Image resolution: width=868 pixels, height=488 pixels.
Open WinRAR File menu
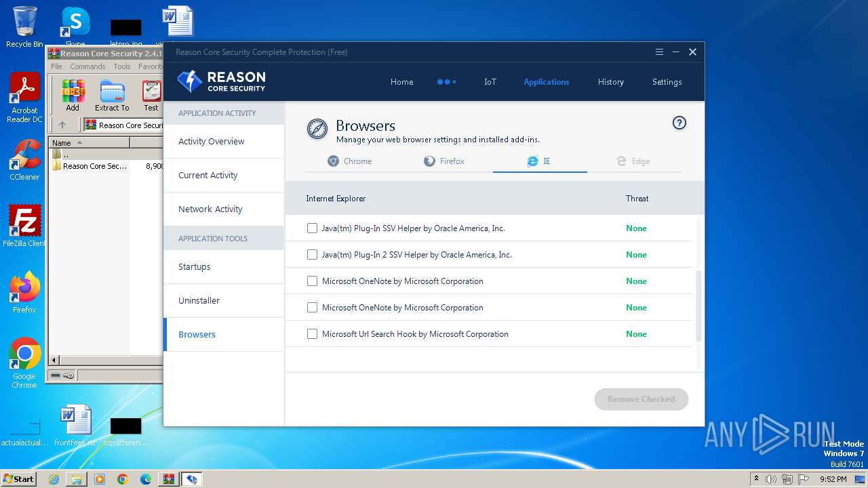(56, 66)
